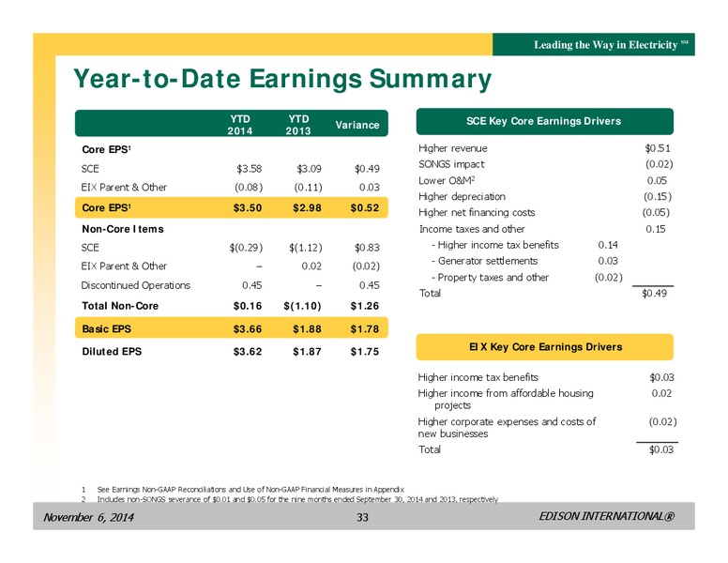Click the $(1.10) Total Non-Core value
The width and height of the screenshot is (728, 563).
coord(302,306)
